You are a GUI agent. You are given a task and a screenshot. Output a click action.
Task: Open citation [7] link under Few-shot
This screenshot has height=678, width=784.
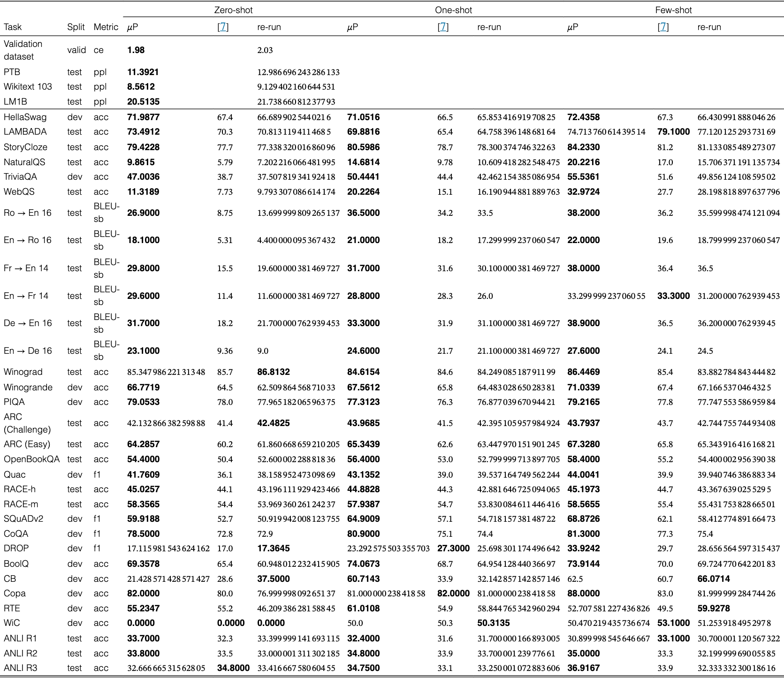[663, 27]
